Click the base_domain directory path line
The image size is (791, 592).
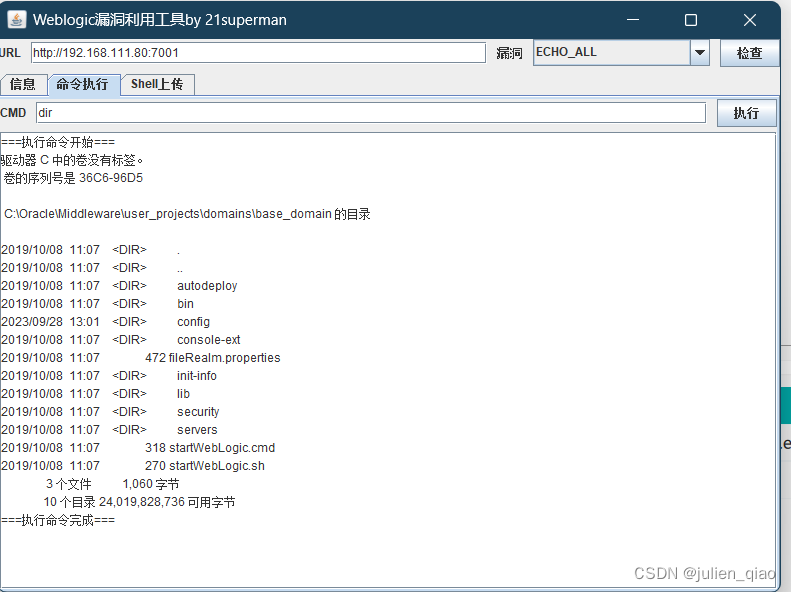click(187, 214)
